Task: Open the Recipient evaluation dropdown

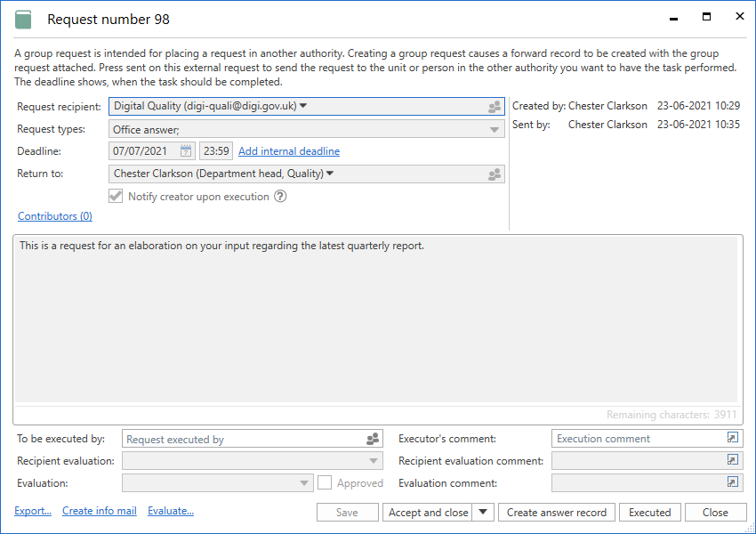Action: pos(374,461)
